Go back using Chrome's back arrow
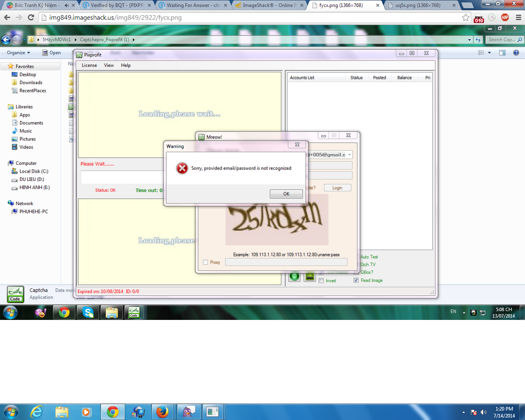525x420 pixels. [x=7, y=18]
